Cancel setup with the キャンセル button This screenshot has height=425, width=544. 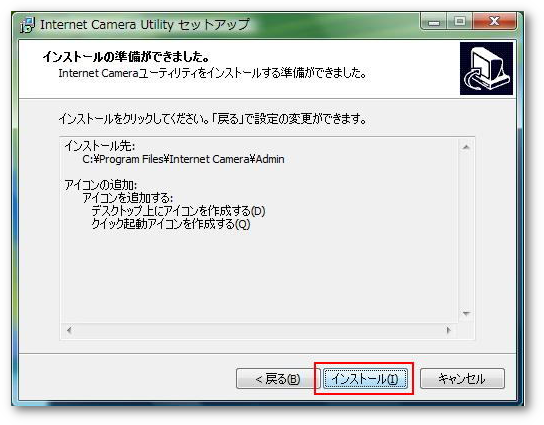[462, 379]
